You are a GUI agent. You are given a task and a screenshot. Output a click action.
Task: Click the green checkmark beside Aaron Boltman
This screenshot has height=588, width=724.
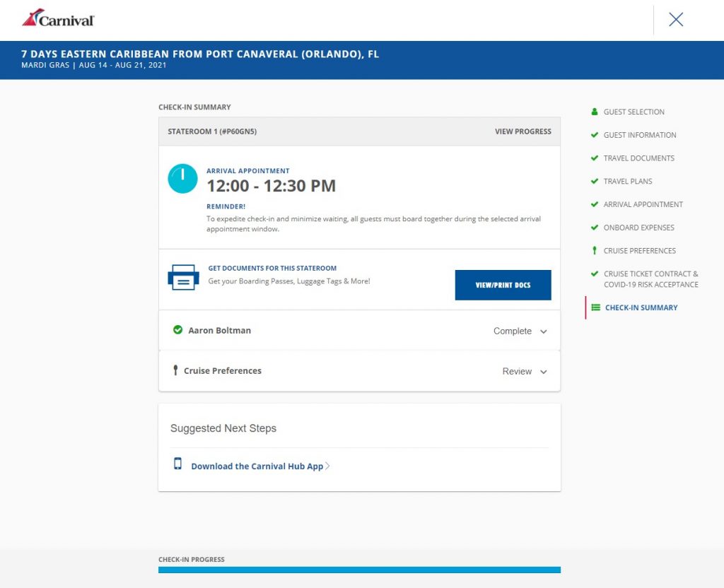pos(178,330)
